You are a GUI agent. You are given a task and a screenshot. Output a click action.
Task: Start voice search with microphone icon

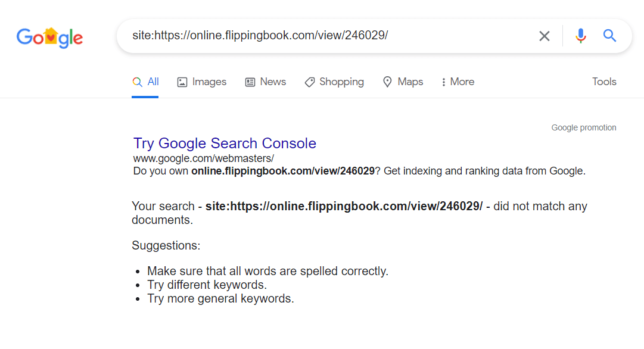[x=580, y=36]
